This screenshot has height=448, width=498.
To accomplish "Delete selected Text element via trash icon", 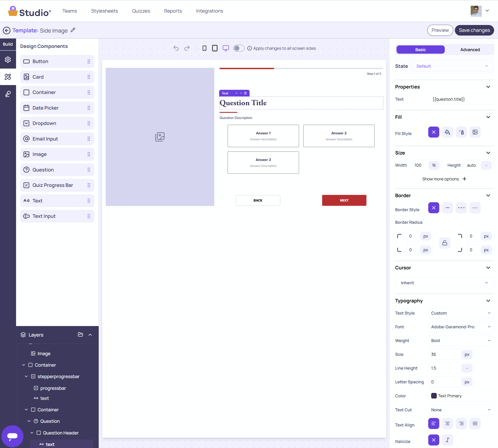I will point(245,93).
